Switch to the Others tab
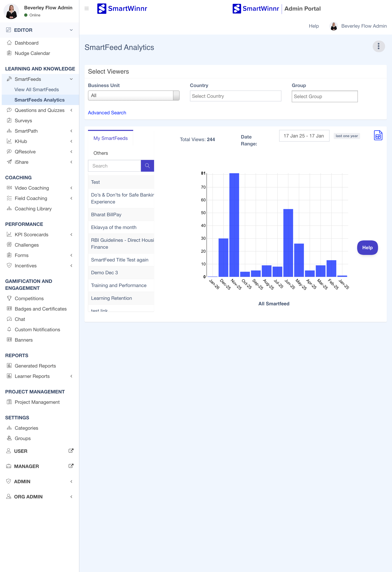The width and height of the screenshot is (392, 572). point(101,153)
